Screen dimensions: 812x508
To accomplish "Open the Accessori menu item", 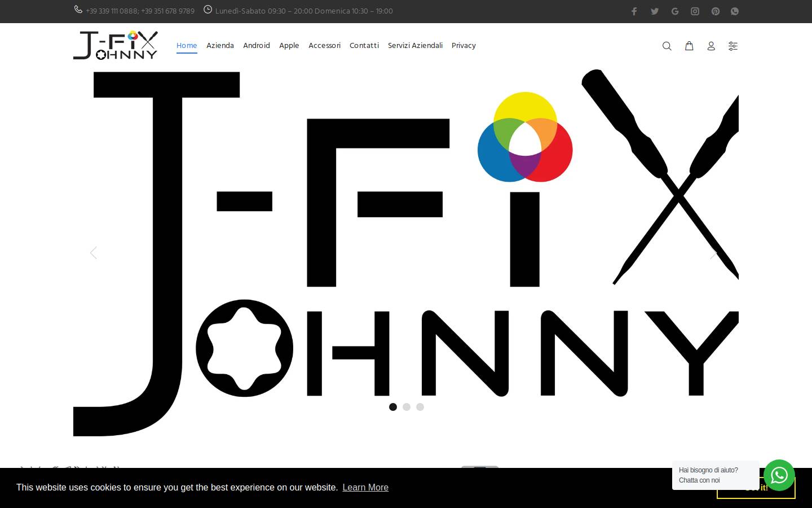I will pyautogui.click(x=324, y=46).
